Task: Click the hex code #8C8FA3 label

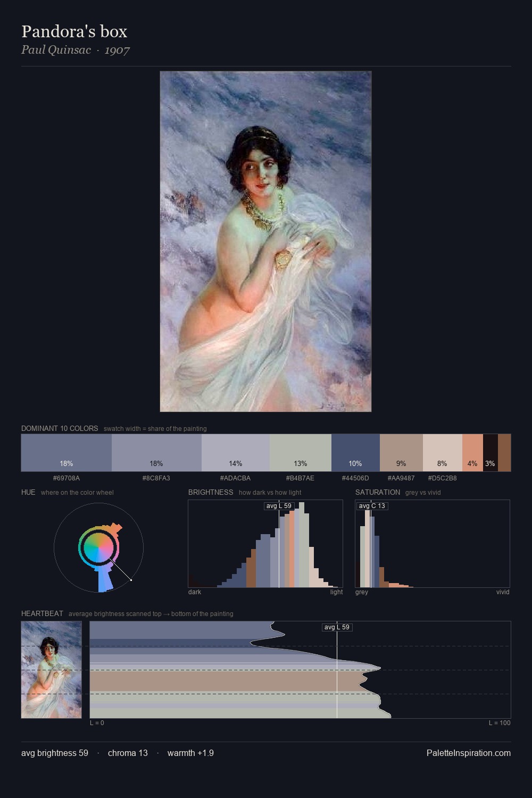Action: [156, 478]
